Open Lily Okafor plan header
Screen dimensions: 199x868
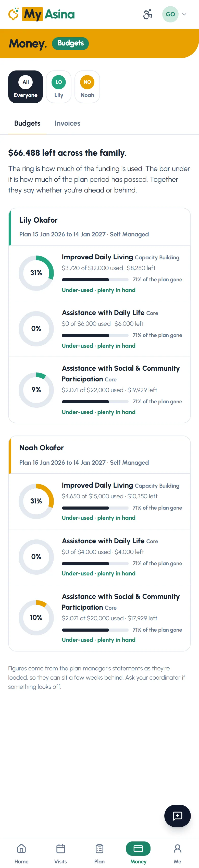coord(99,227)
